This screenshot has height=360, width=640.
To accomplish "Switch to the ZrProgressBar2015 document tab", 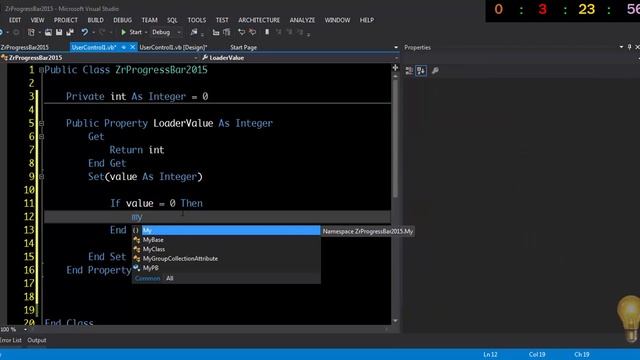I will (x=25, y=47).
